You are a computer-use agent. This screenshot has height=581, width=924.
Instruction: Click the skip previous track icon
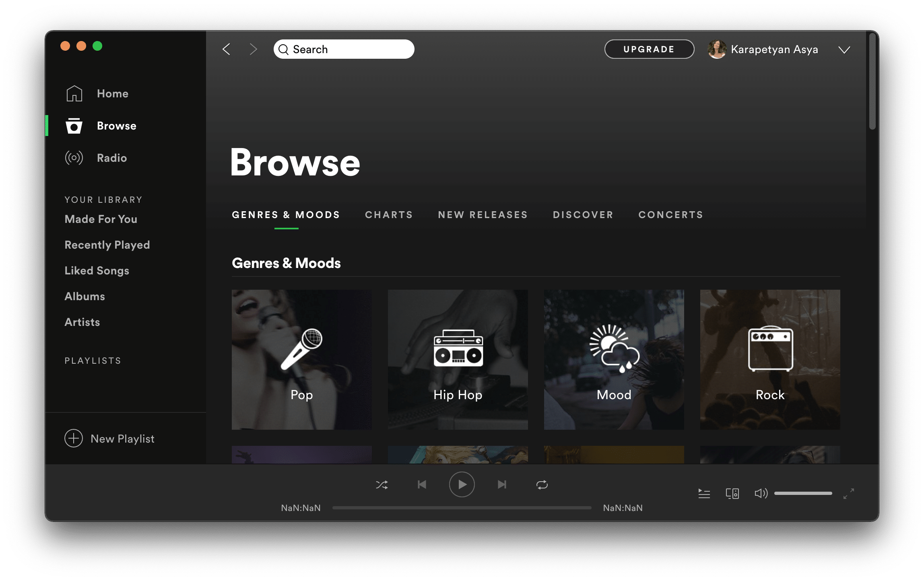pos(423,484)
